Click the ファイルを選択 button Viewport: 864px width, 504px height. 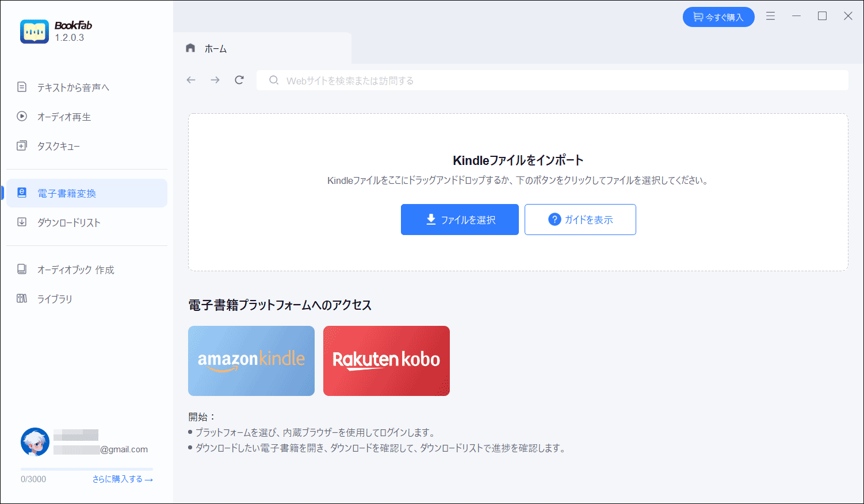[460, 220]
